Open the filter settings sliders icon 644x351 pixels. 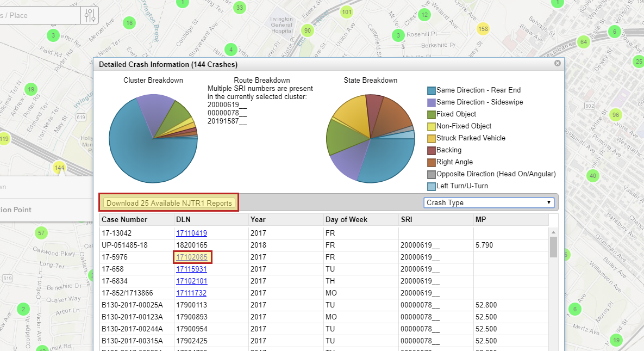pyautogui.click(x=90, y=16)
